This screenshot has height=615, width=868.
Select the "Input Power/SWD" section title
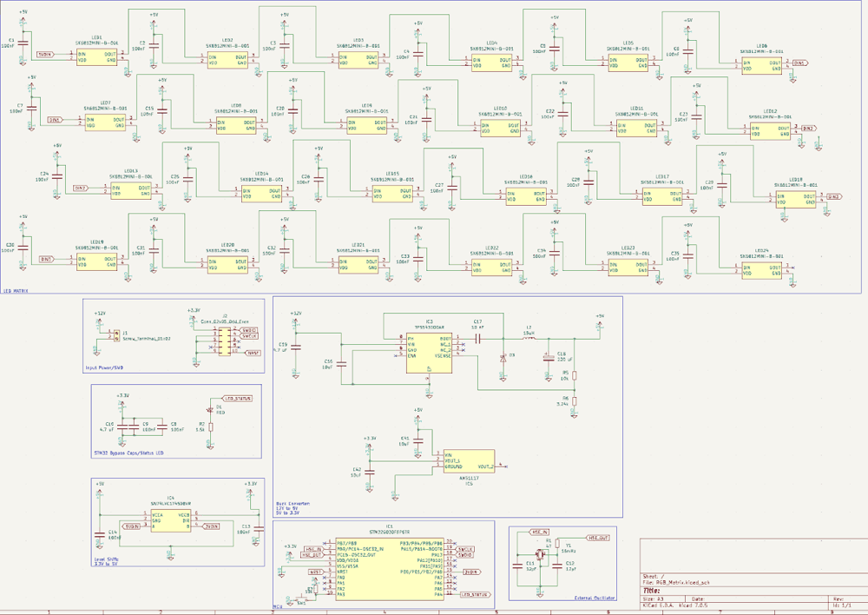(104, 367)
